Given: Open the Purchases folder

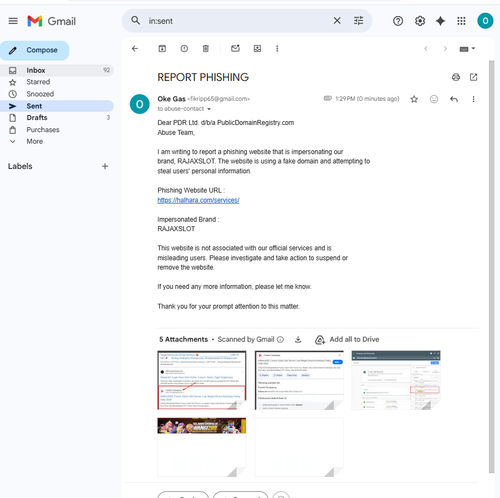Looking at the screenshot, I should 57,130.
